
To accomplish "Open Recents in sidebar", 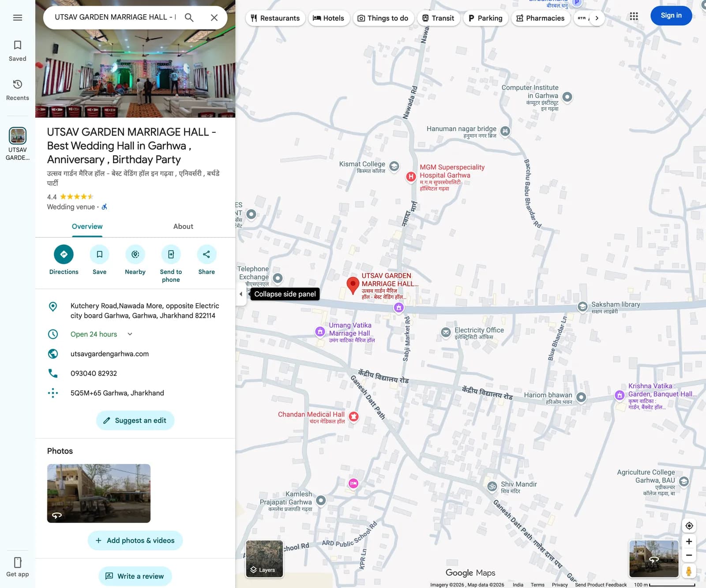I will pyautogui.click(x=18, y=90).
